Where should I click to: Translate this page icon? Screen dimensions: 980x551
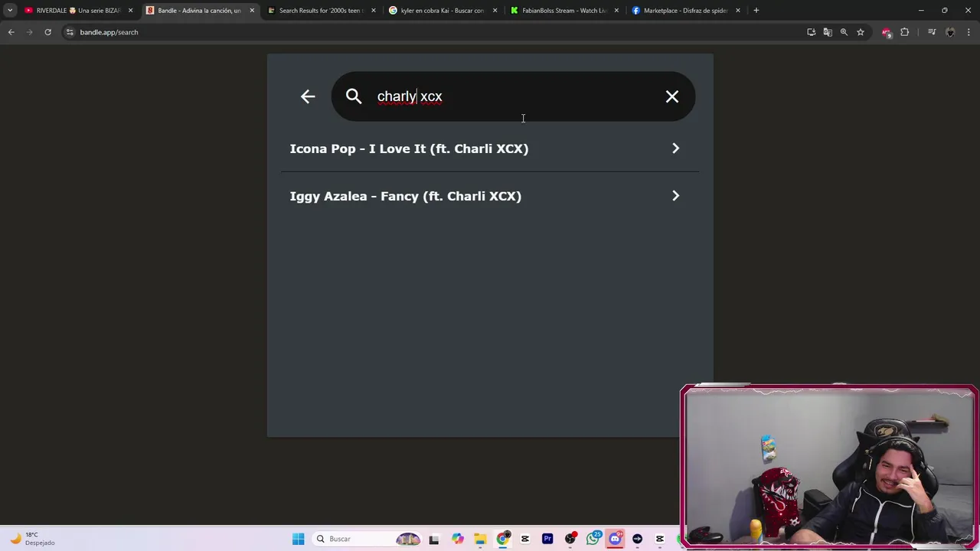tap(828, 32)
